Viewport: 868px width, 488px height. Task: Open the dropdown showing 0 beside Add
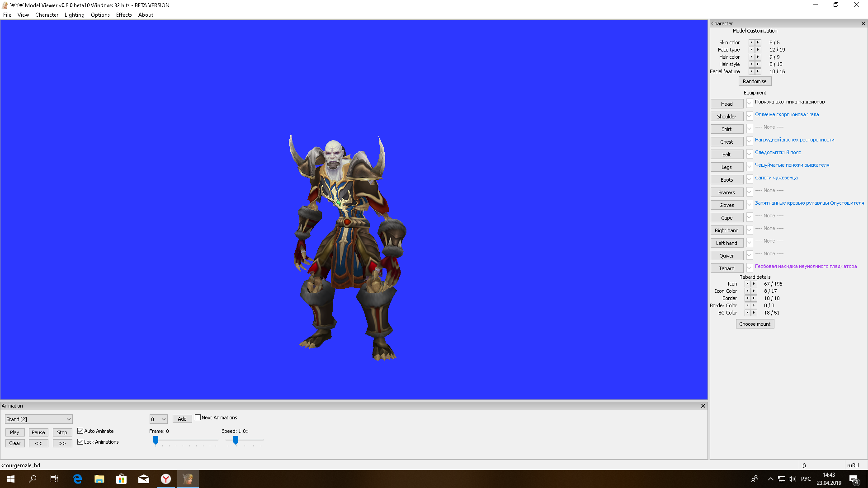(163, 419)
